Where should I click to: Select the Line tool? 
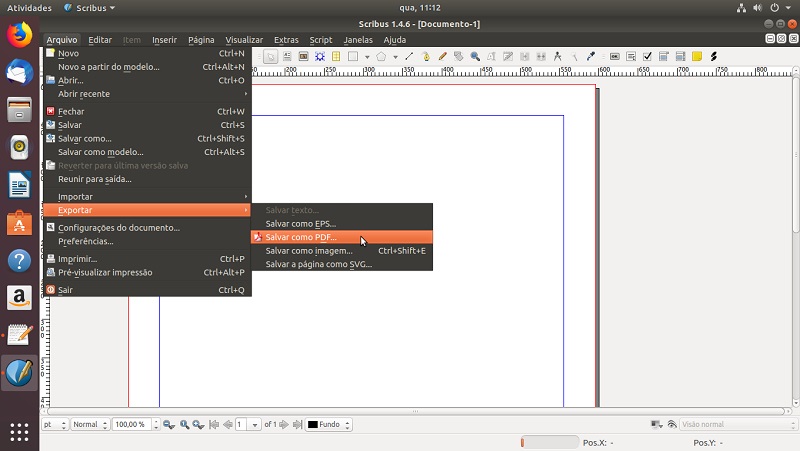(409, 57)
